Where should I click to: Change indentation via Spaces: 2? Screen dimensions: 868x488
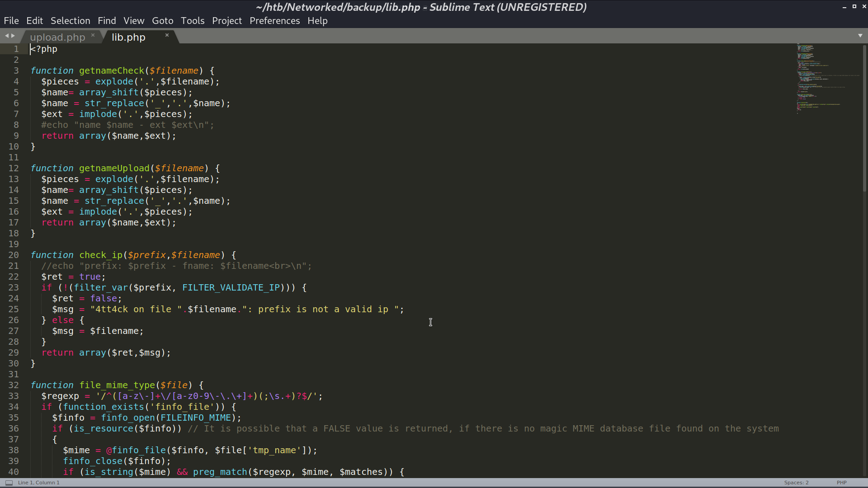point(796,483)
